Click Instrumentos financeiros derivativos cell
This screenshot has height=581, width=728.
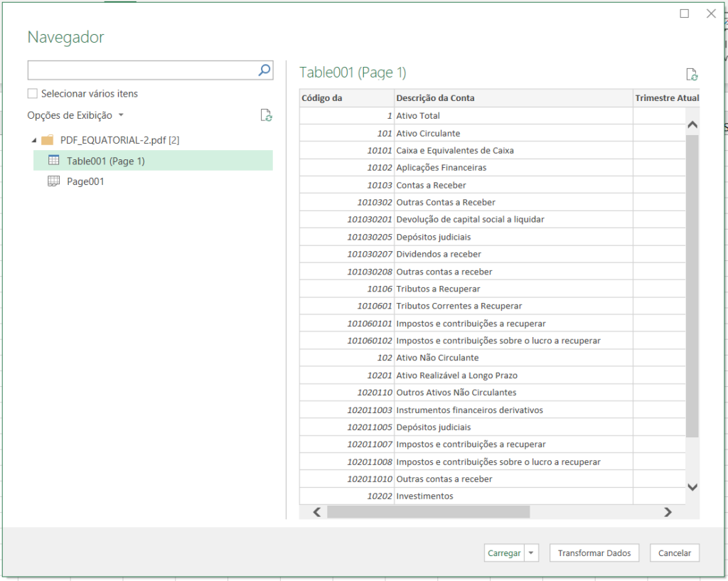[x=513, y=410]
